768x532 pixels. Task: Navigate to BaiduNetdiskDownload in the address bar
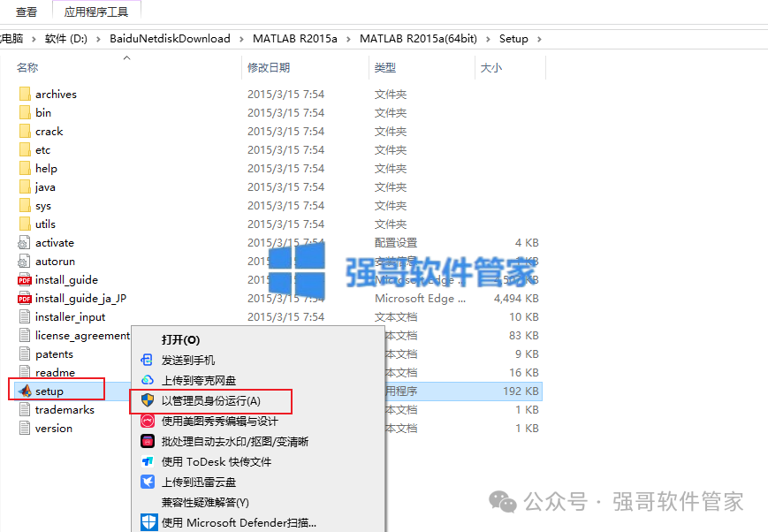[170, 39]
